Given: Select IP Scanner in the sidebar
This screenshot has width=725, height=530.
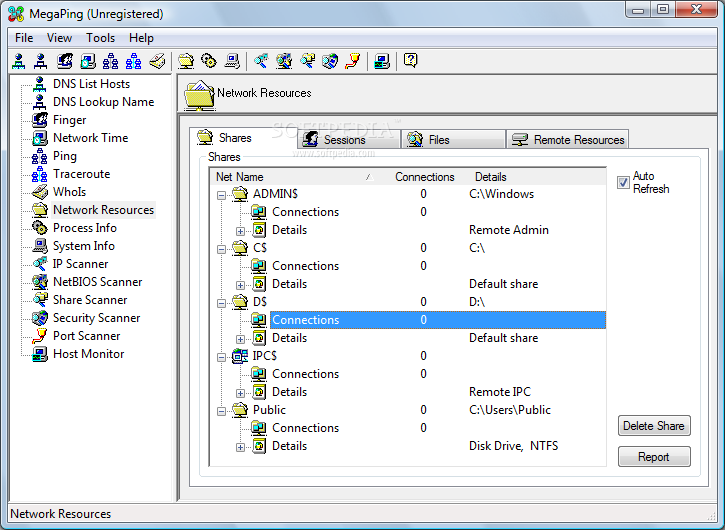Looking at the screenshot, I should 80,264.
